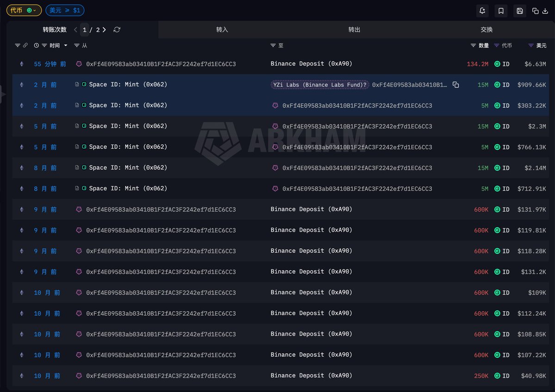Open Space ID: Mint on the $909.66K row
This screenshot has width=555, height=392.
128,85
